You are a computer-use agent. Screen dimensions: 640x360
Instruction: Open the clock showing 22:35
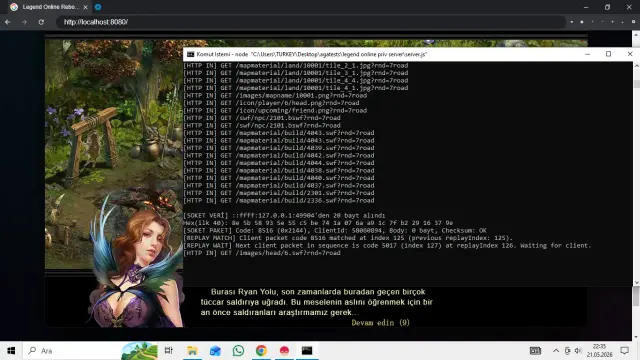click(600, 351)
